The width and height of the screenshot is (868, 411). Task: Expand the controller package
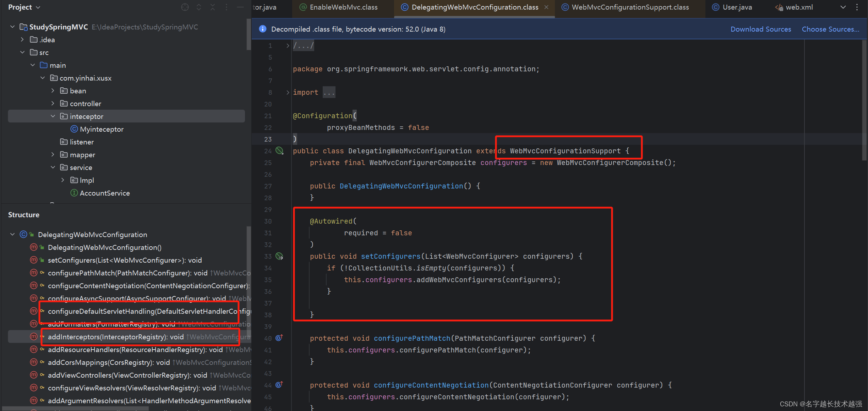[x=53, y=103]
